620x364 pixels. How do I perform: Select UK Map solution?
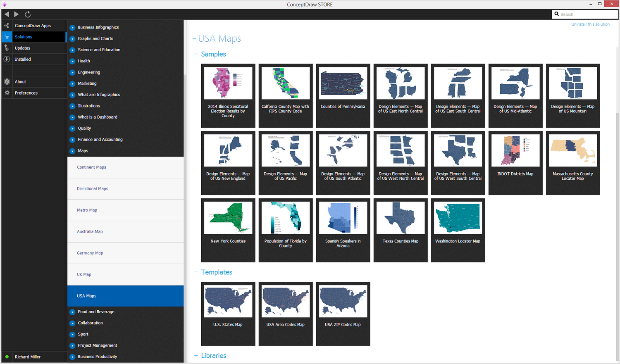[125, 275]
